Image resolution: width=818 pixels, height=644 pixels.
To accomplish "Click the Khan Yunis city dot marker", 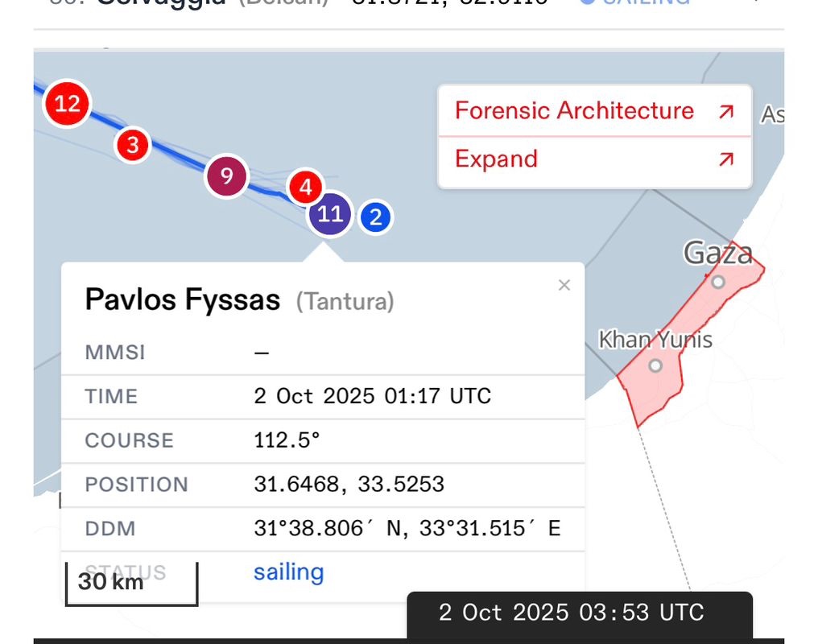I will pos(655,365).
